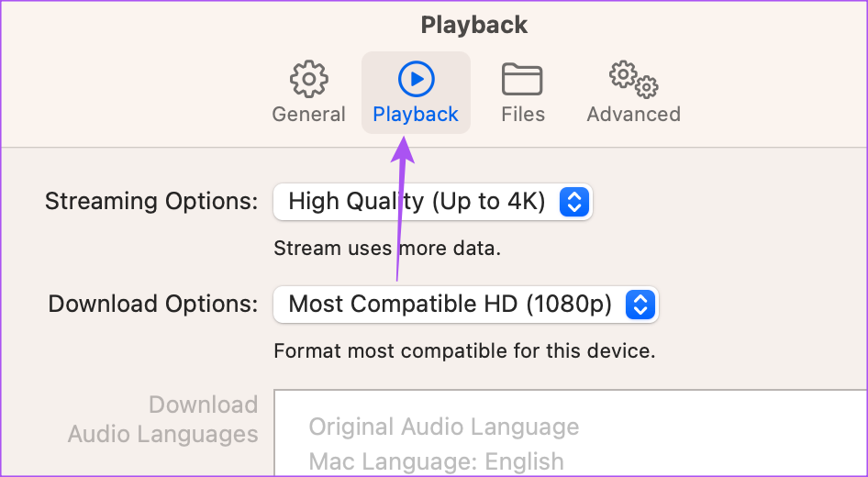Screen dimensions: 868x477
Task: Click the Playback tab label
Action: [x=416, y=115]
